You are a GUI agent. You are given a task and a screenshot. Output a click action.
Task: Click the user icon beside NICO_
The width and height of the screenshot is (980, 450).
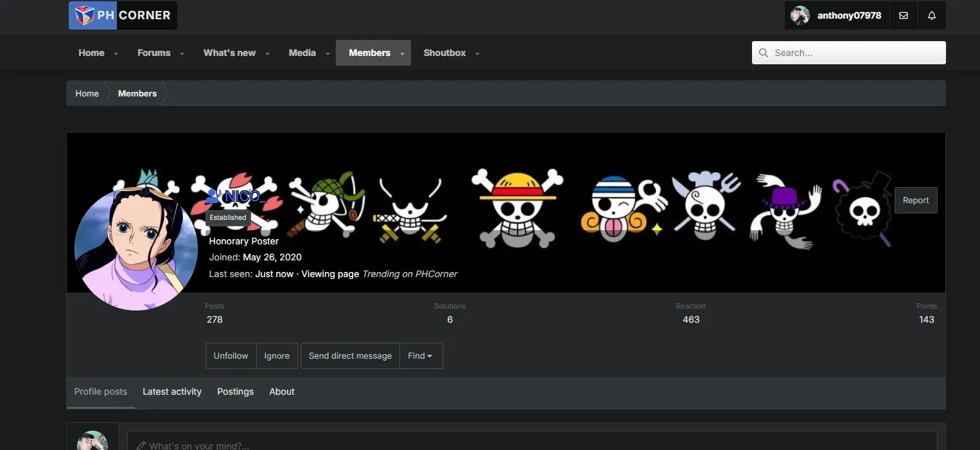pyautogui.click(x=213, y=196)
